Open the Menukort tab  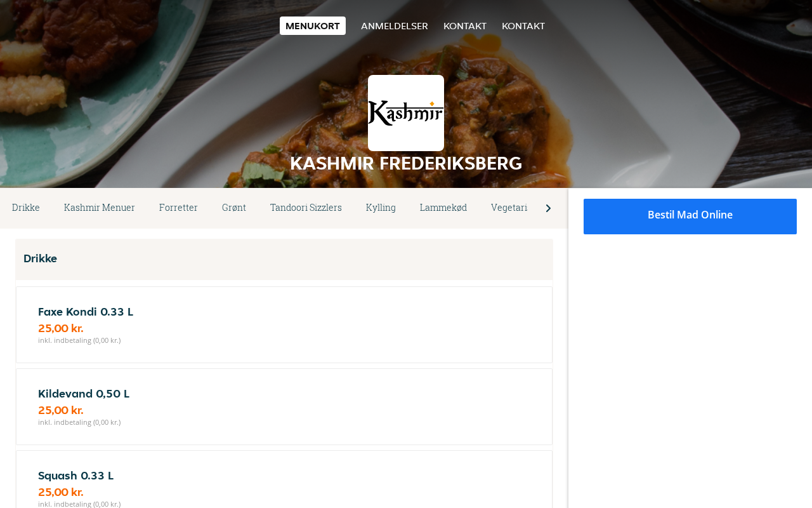(313, 26)
